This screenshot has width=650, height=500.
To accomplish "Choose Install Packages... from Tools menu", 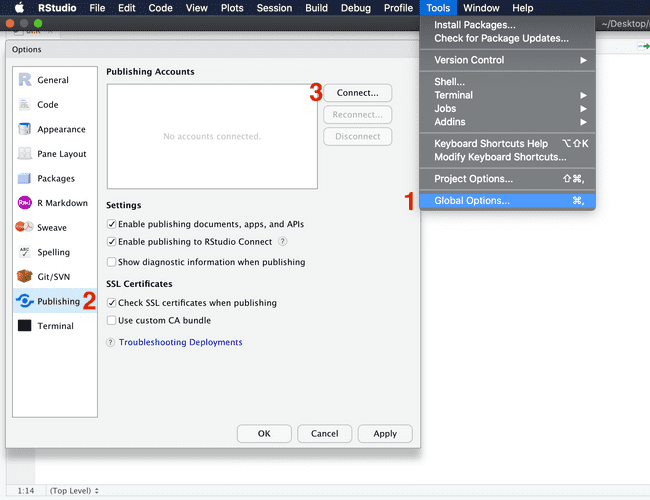I will pyautogui.click(x=507, y=25).
